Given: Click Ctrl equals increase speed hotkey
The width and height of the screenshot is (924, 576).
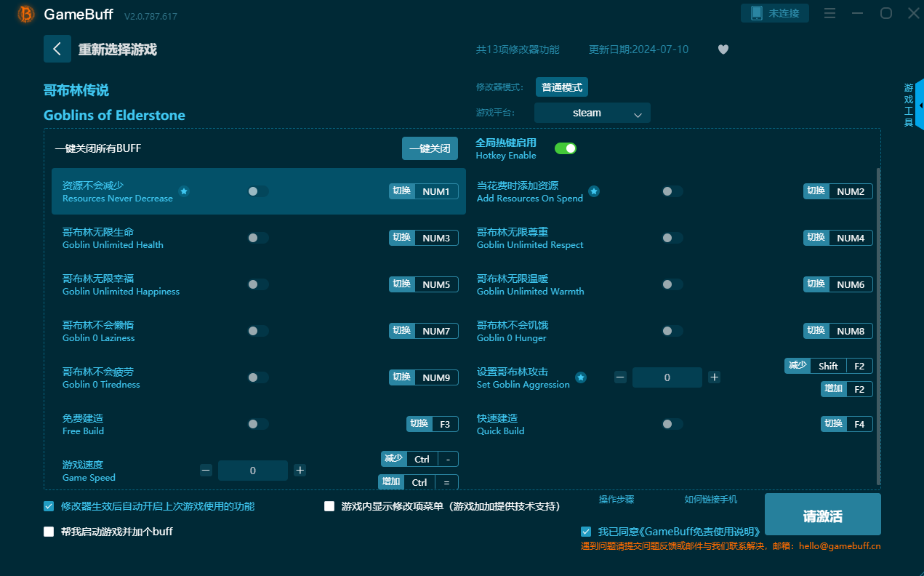Looking at the screenshot, I should coord(418,482).
